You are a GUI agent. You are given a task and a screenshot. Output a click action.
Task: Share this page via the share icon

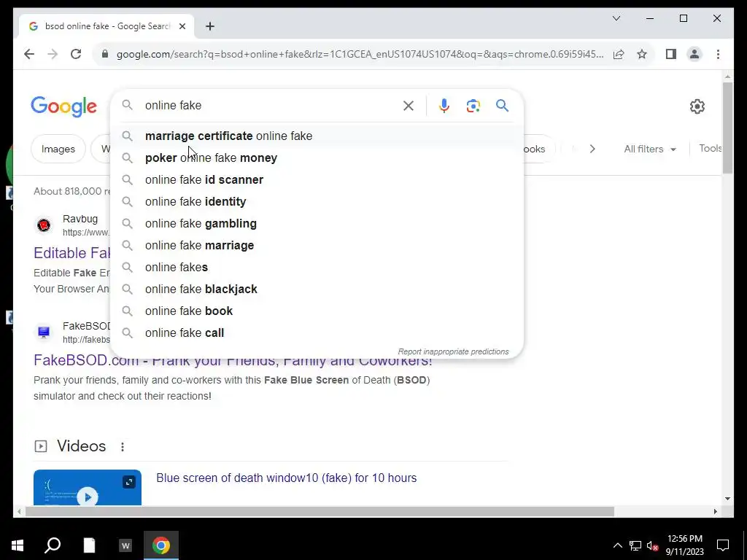point(619,54)
